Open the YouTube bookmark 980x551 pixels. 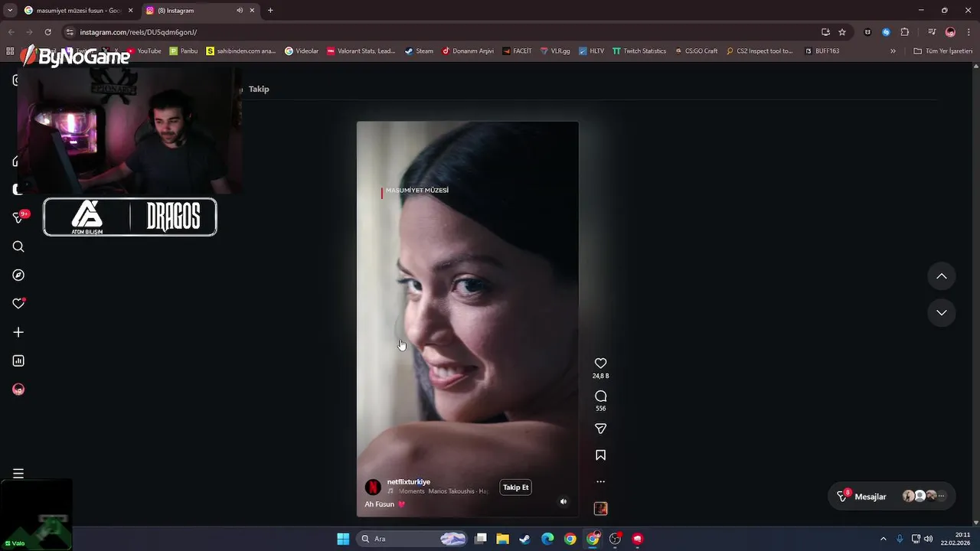click(144, 51)
